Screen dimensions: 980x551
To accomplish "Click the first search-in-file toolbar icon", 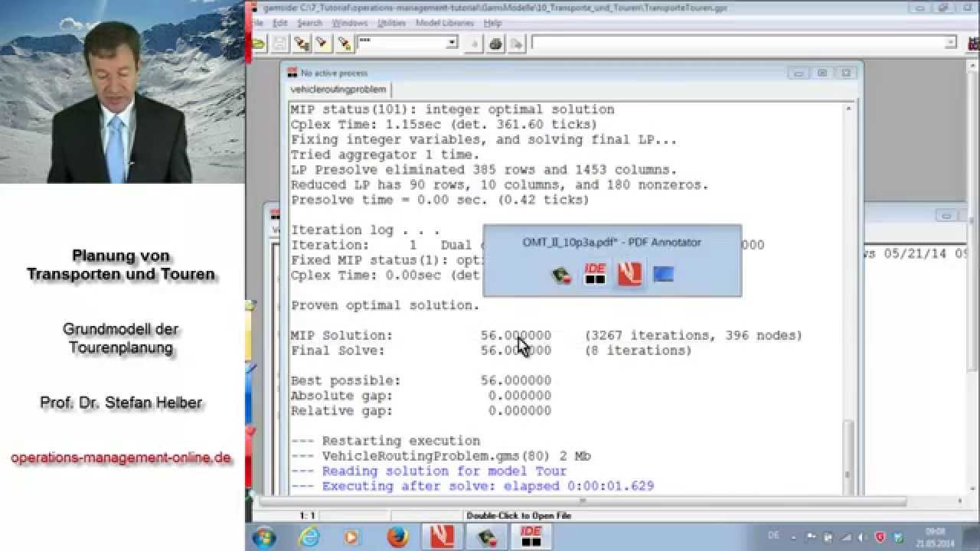I will point(302,44).
